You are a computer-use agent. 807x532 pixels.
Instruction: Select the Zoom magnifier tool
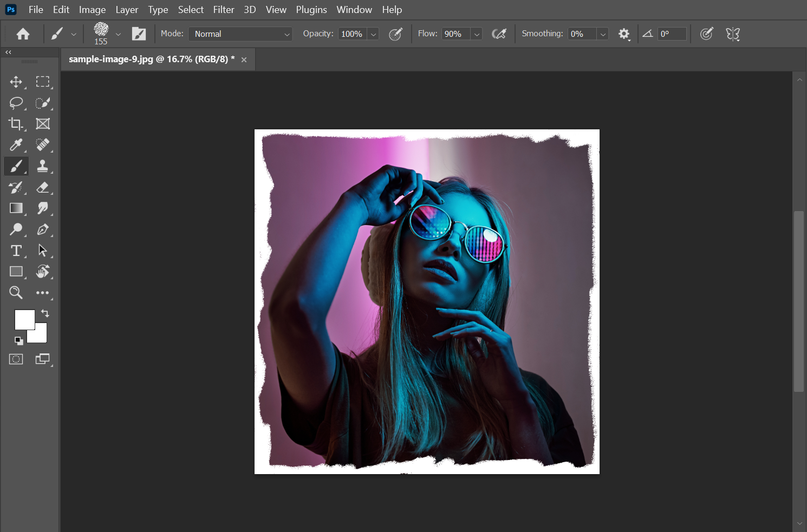coord(16,293)
